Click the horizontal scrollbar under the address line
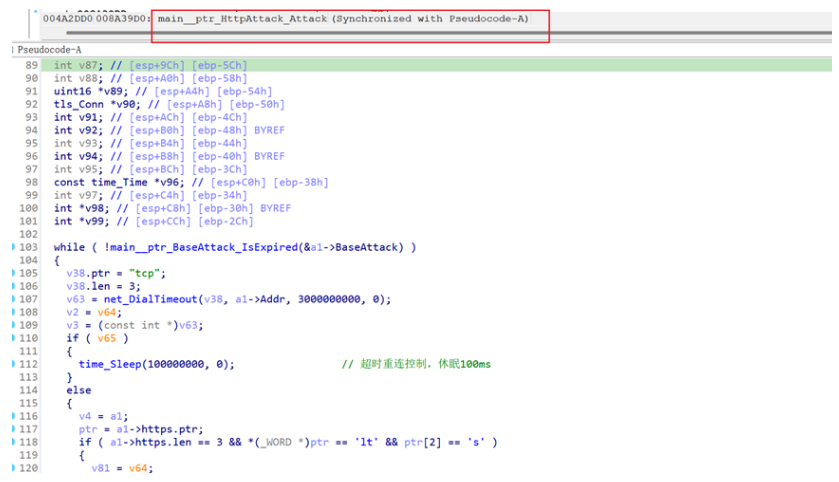839x482 pixels. 448,33
